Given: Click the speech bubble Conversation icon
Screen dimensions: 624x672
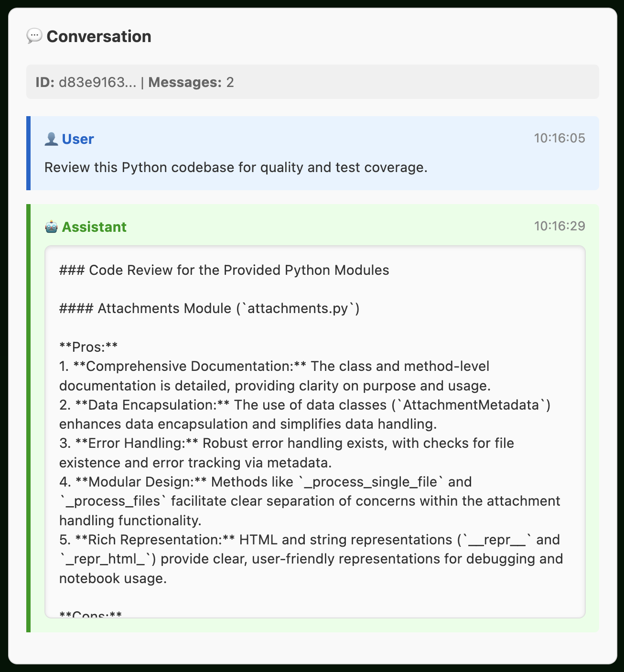Looking at the screenshot, I should pyautogui.click(x=34, y=36).
